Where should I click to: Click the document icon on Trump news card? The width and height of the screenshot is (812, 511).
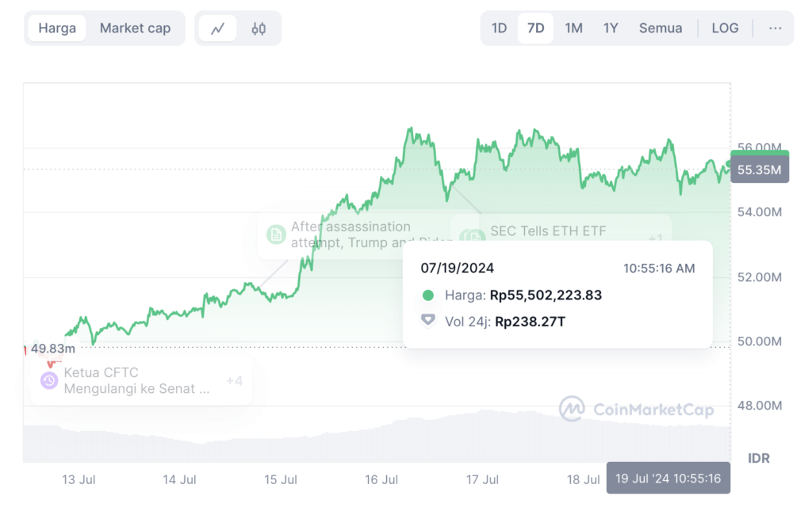coord(276,235)
